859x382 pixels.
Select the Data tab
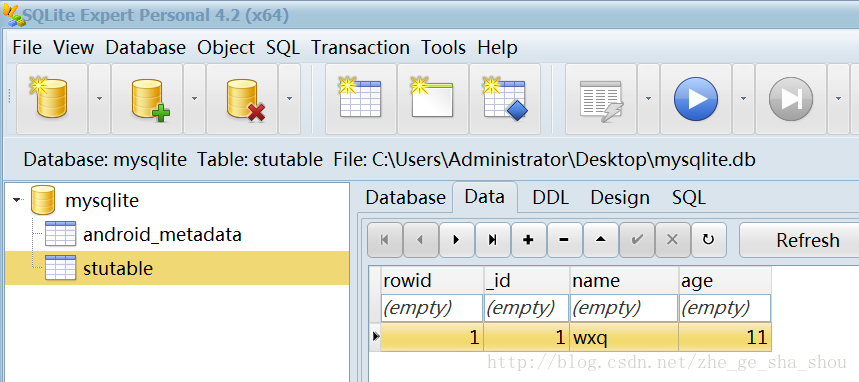coord(484,197)
